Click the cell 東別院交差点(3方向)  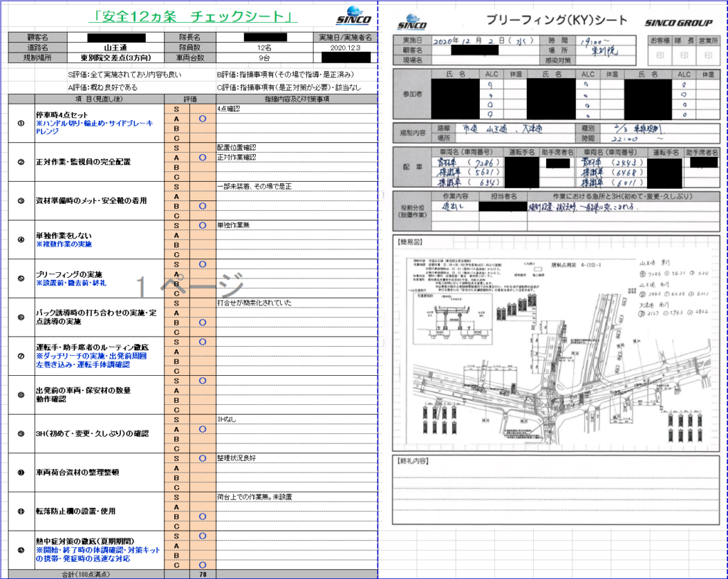[x=116, y=58]
